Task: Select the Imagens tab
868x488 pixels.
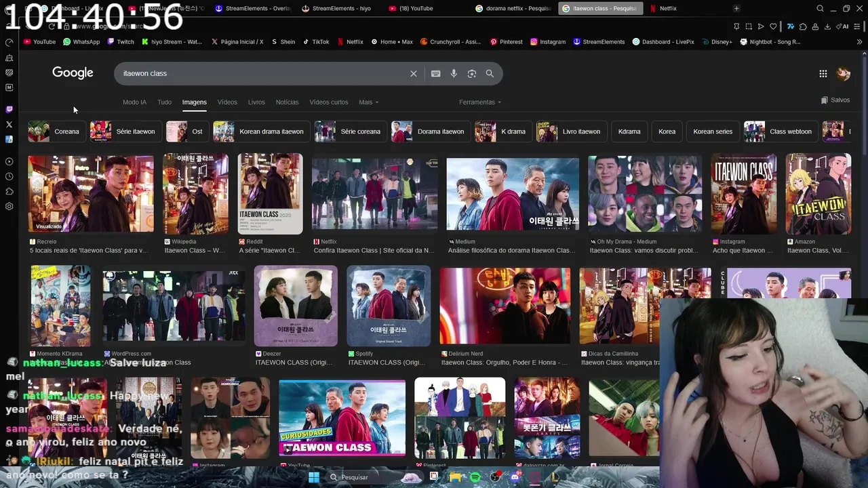Action: (x=194, y=102)
